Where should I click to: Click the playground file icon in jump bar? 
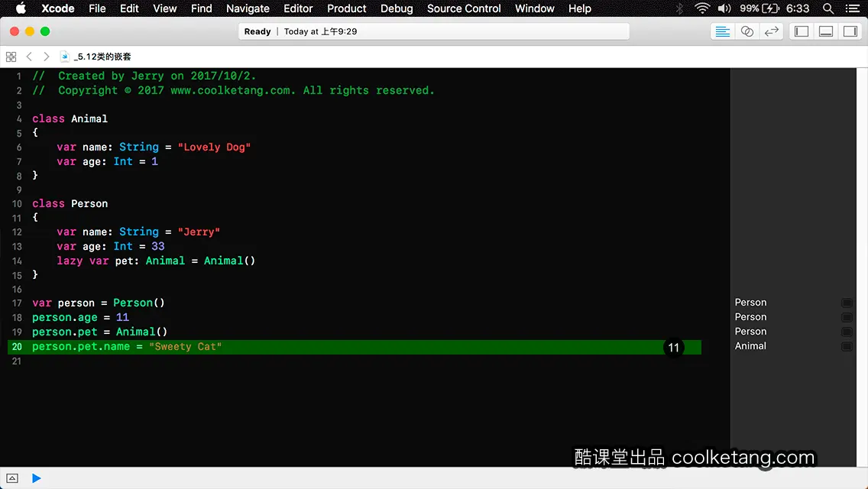coord(65,57)
